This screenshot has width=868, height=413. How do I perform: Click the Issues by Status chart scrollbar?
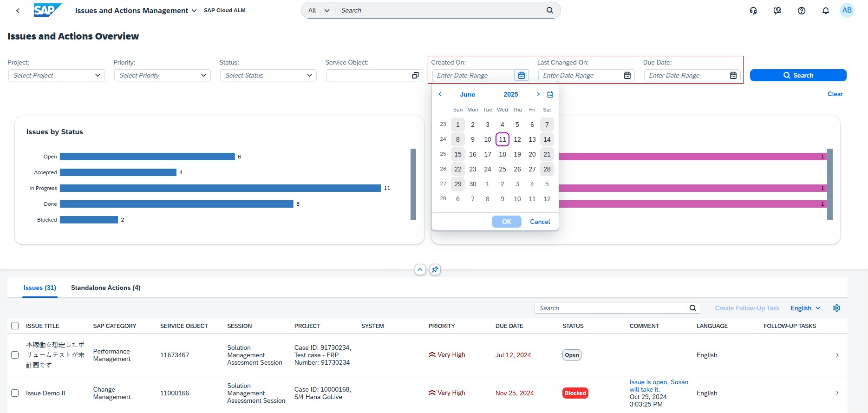tap(413, 184)
